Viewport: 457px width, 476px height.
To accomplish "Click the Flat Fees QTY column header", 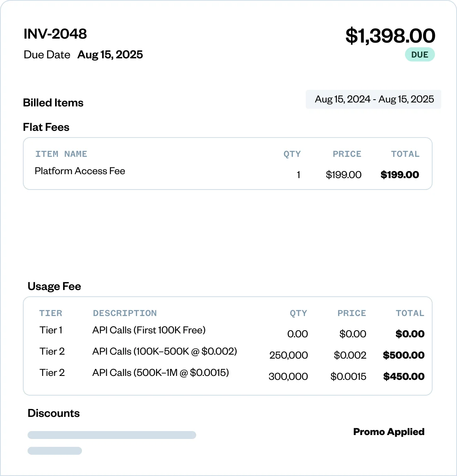I will point(292,154).
